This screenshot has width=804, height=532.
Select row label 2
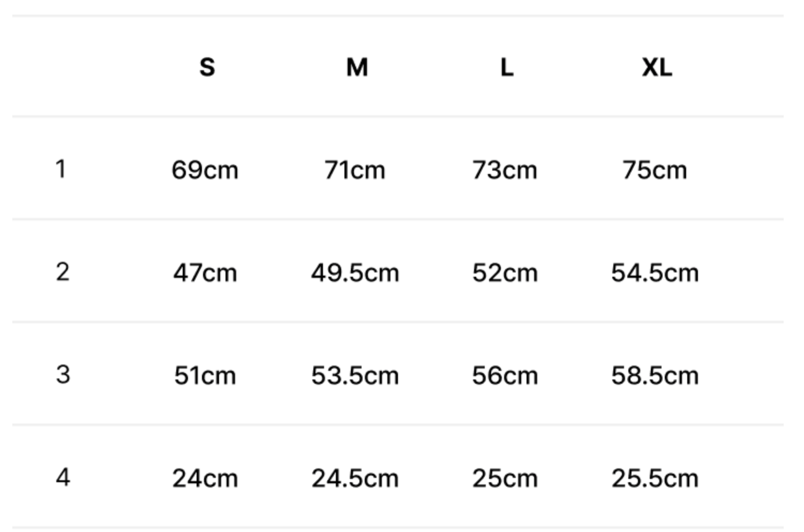tap(62, 272)
